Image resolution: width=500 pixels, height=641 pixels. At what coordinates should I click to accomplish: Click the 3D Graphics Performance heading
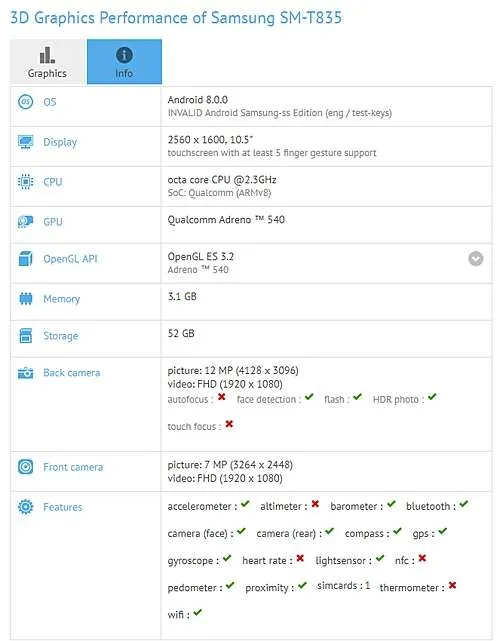tap(176, 18)
